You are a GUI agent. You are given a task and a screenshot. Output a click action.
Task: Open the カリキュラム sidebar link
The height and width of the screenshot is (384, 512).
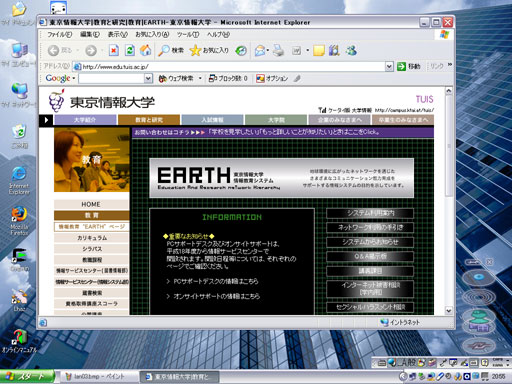click(x=91, y=238)
